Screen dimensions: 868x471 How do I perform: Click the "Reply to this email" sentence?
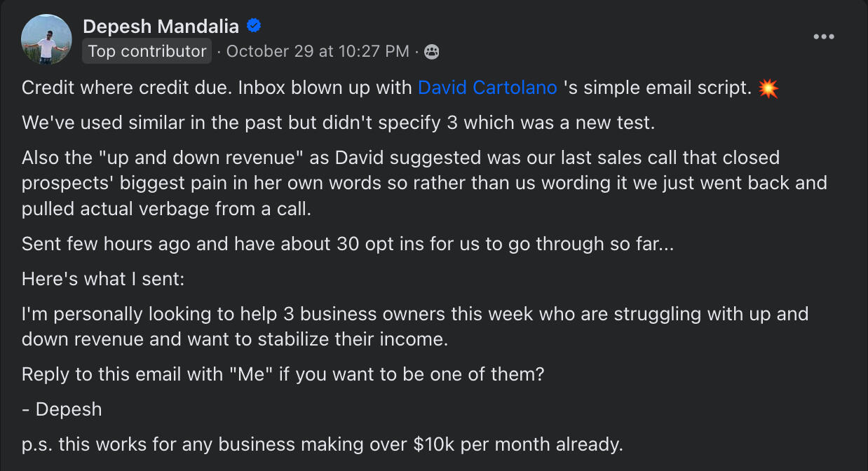tap(283, 374)
